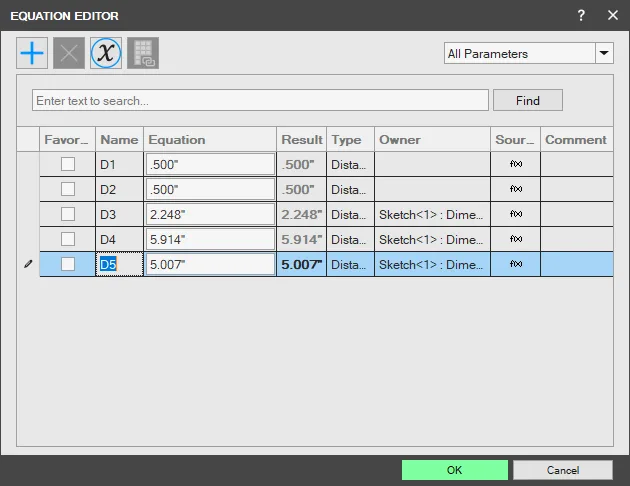Toggle the circled x variables icon

tap(106, 53)
